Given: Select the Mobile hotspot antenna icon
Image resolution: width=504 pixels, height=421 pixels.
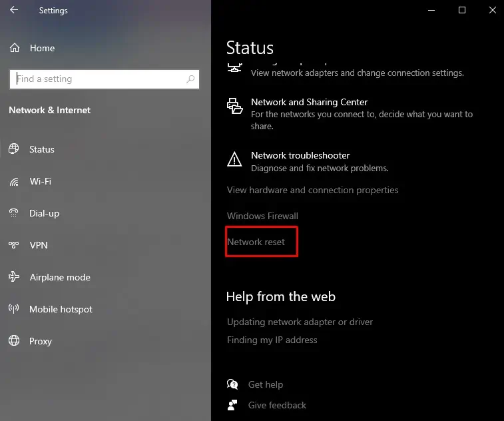Looking at the screenshot, I should [x=14, y=308].
